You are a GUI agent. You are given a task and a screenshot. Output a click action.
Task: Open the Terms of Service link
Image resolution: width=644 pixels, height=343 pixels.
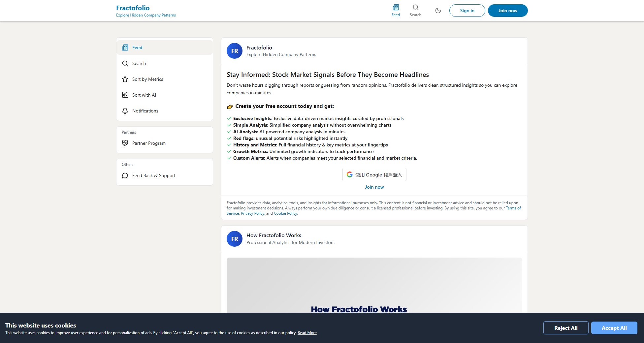click(x=513, y=208)
